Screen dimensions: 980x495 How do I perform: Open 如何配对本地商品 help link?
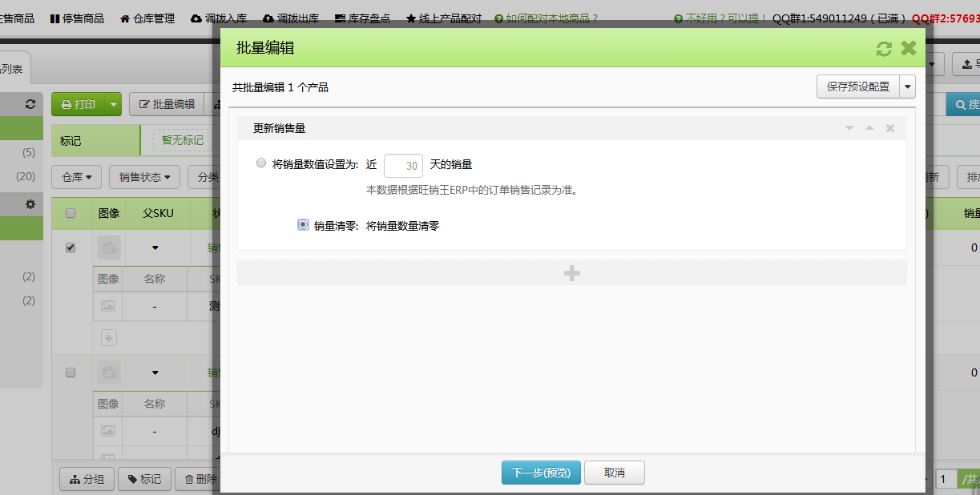pos(546,18)
